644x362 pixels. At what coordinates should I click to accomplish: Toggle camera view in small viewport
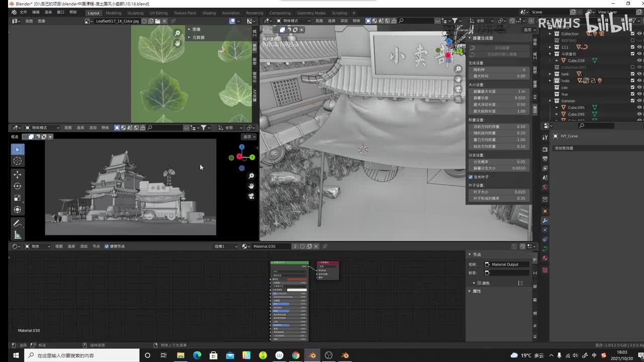pos(251,196)
